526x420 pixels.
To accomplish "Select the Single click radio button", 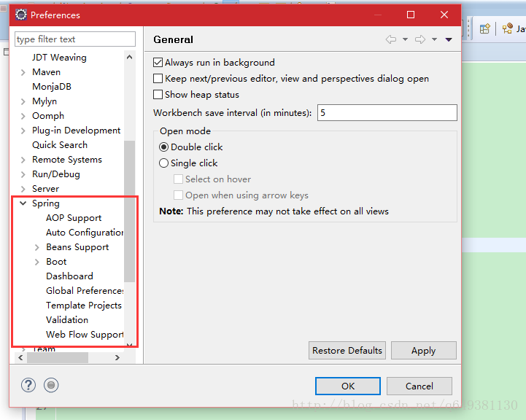I will click(163, 163).
